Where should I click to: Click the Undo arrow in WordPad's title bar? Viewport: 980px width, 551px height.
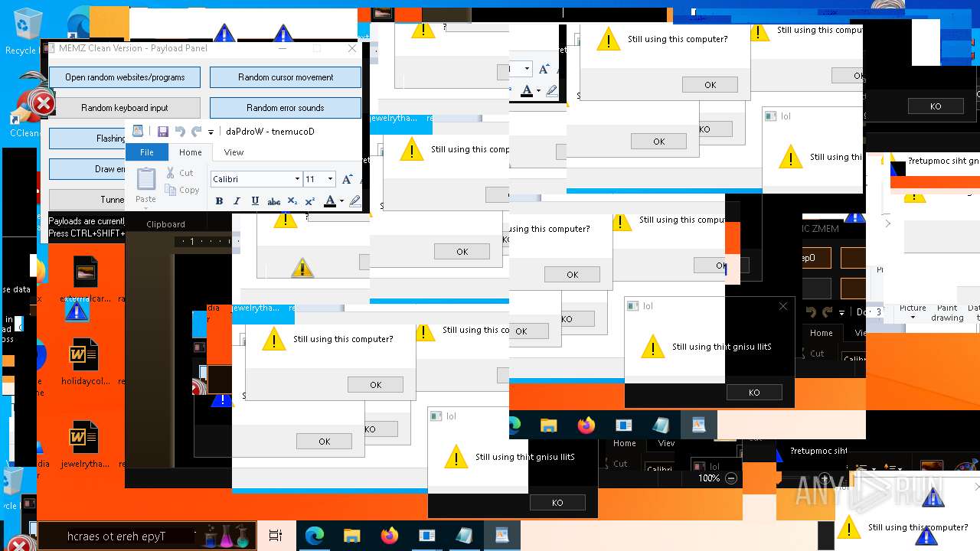(x=180, y=132)
